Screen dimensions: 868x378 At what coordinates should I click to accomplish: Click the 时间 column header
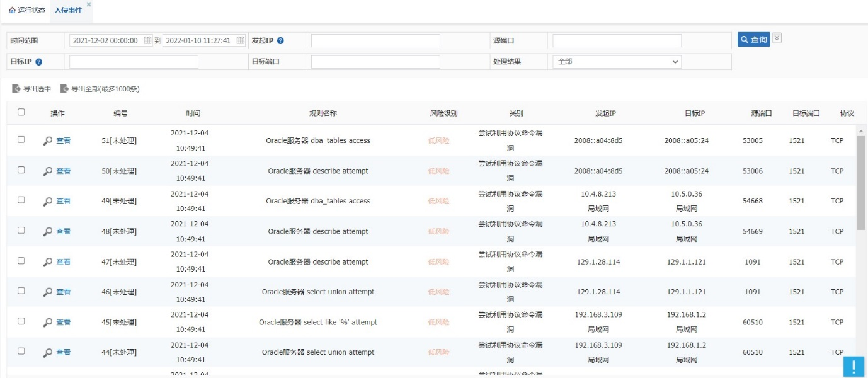tap(193, 113)
